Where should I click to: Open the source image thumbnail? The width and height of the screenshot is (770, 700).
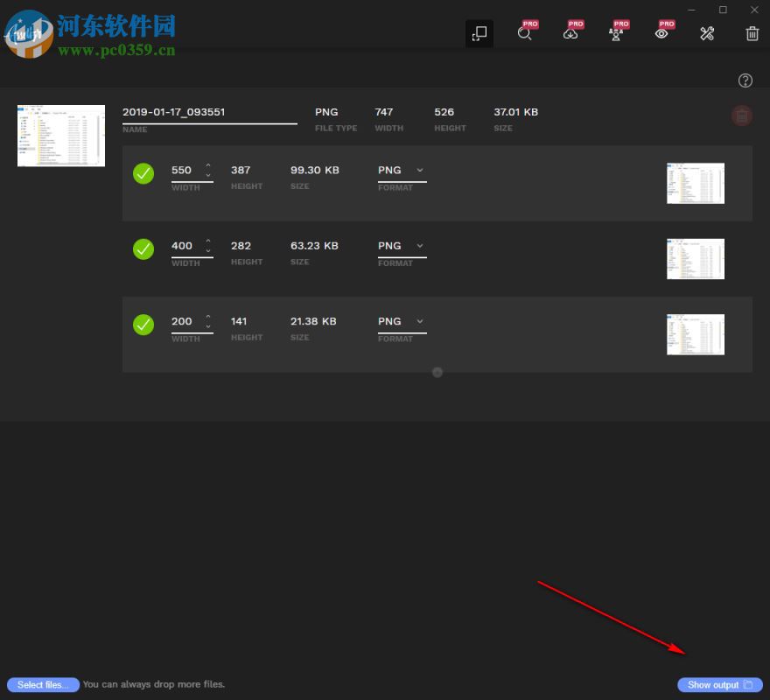pos(61,136)
